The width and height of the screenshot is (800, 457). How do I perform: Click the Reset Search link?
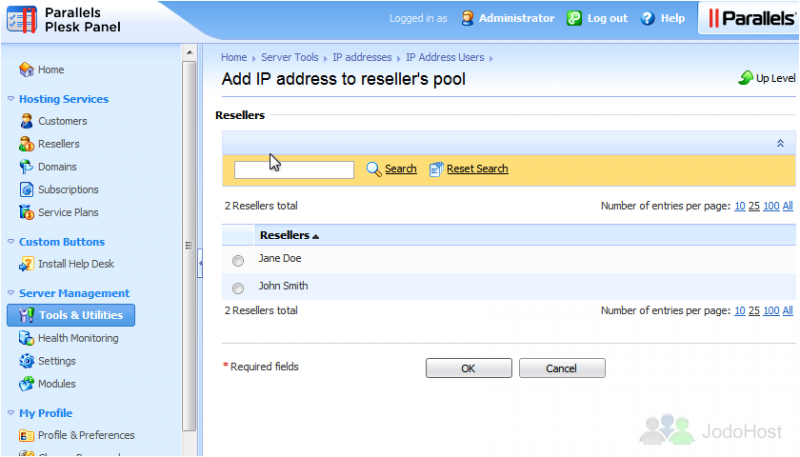[x=478, y=169]
